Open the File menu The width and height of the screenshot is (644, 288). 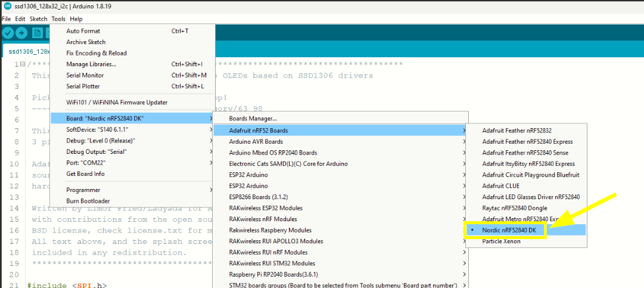(x=6, y=19)
